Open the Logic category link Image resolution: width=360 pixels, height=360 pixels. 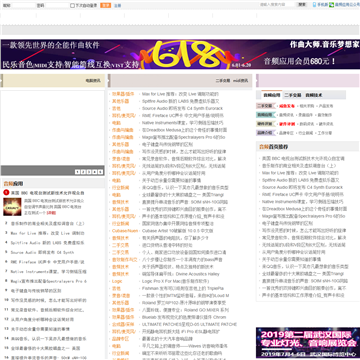(117, 281)
